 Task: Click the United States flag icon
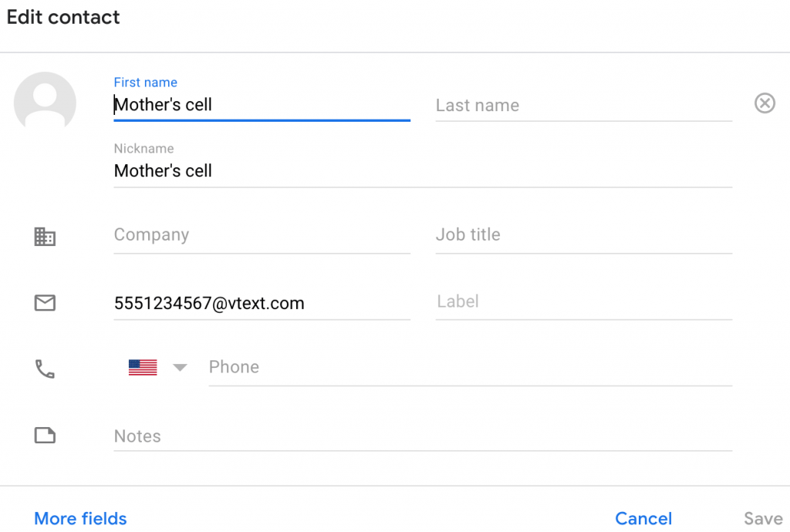pyautogui.click(x=143, y=368)
